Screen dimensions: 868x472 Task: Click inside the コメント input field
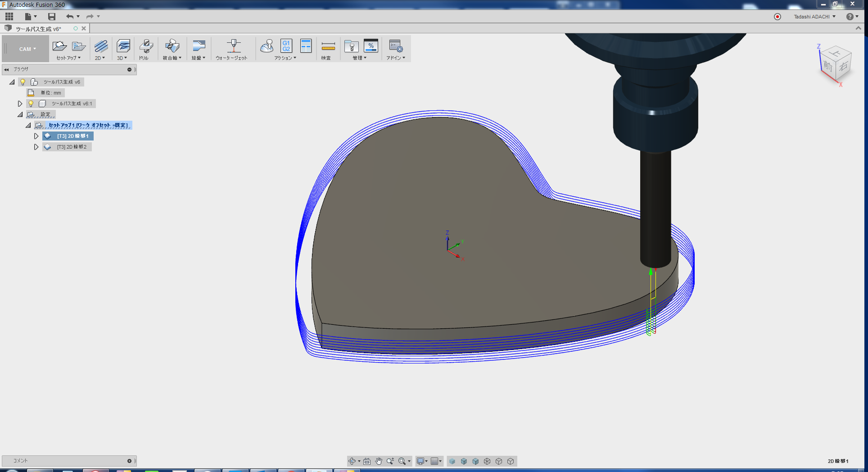click(68, 460)
